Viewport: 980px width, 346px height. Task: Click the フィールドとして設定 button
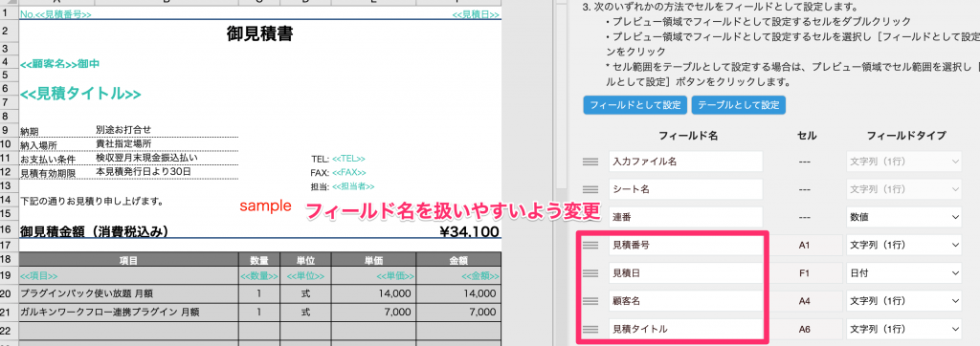click(x=635, y=105)
